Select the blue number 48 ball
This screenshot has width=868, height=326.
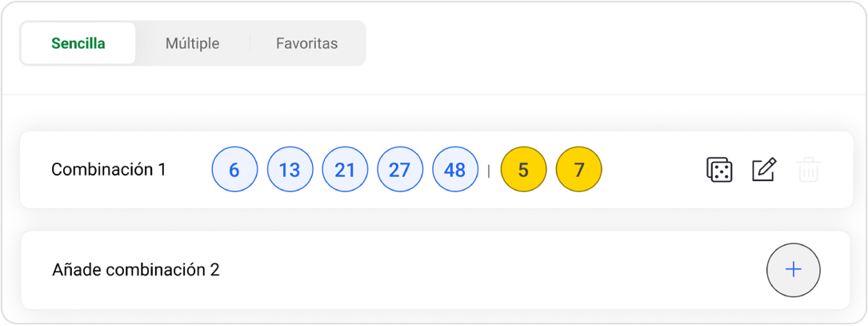click(455, 170)
